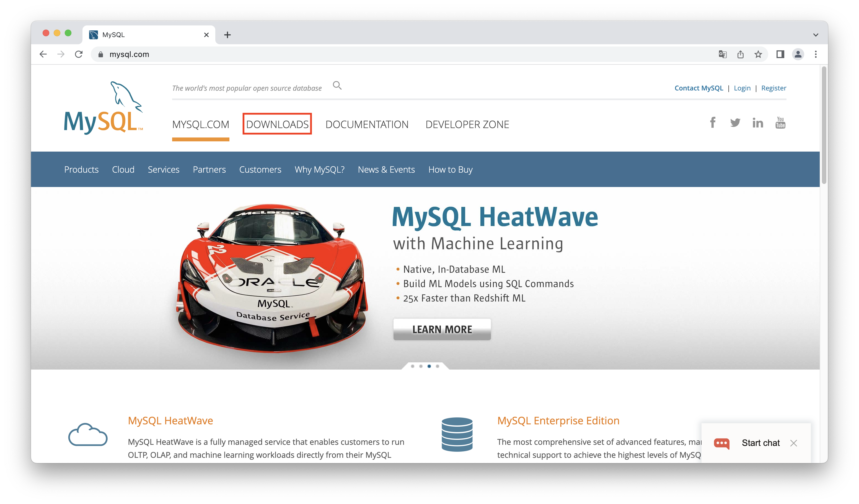Open the MySQL Enterprise Edition heading link
This screenshot has height=504, width=859.
[558, 420]
